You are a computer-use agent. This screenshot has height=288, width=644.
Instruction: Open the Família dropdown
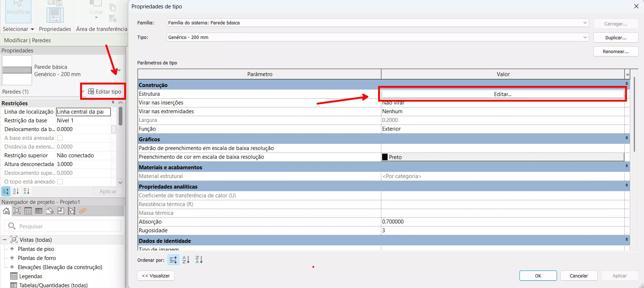coord(585,23)
